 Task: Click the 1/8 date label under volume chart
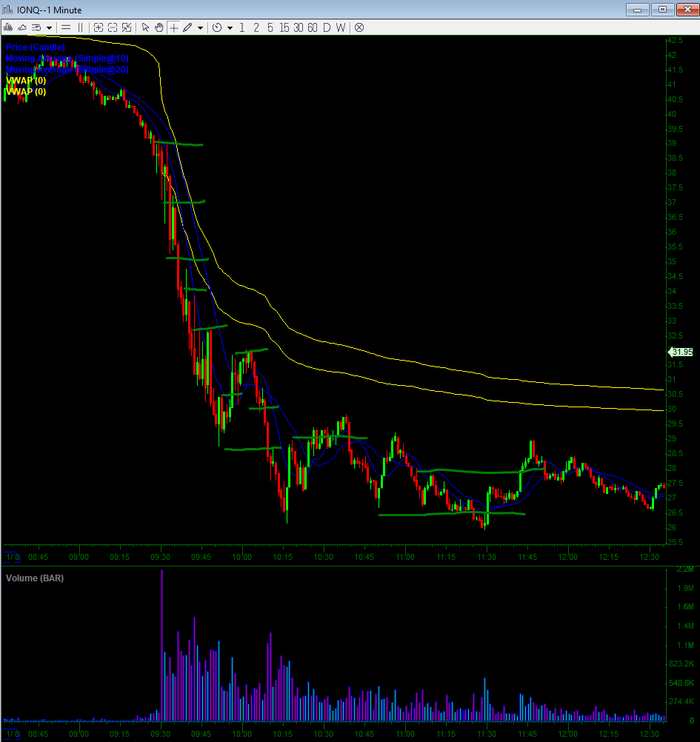[13, 734]
